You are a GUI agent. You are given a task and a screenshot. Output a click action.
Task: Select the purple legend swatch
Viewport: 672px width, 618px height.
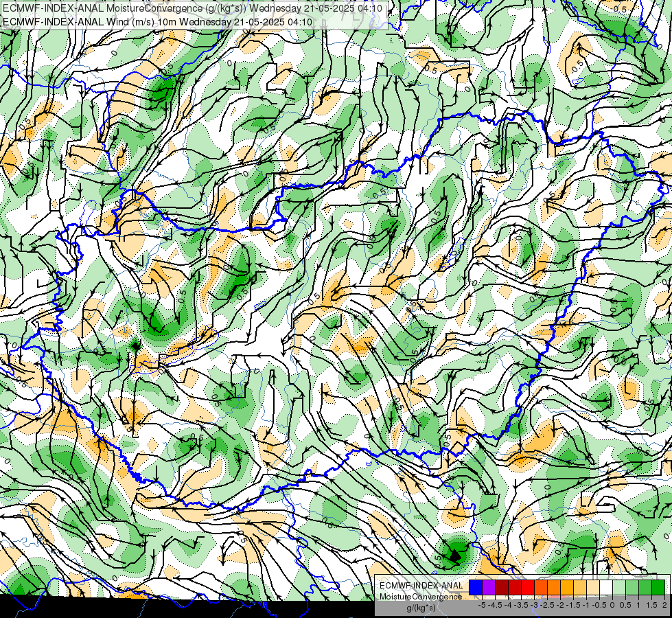489,588
